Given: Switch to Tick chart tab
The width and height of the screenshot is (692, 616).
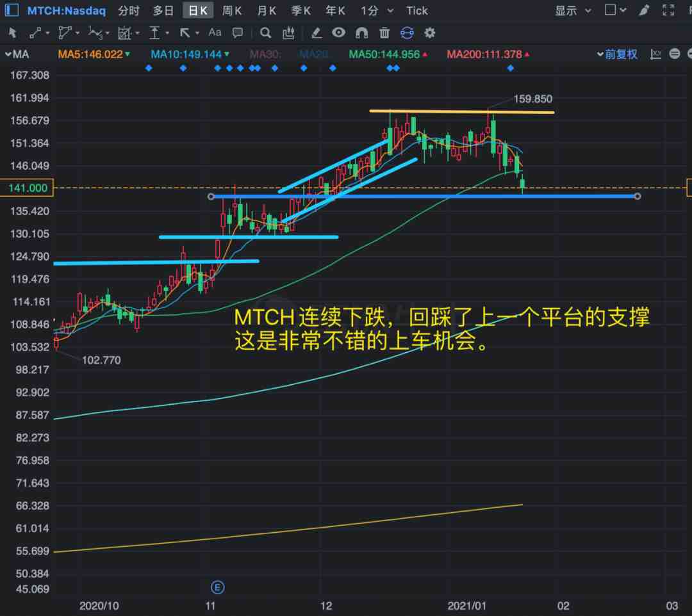Looking at the screenshot, I should (x=417, y=11).
